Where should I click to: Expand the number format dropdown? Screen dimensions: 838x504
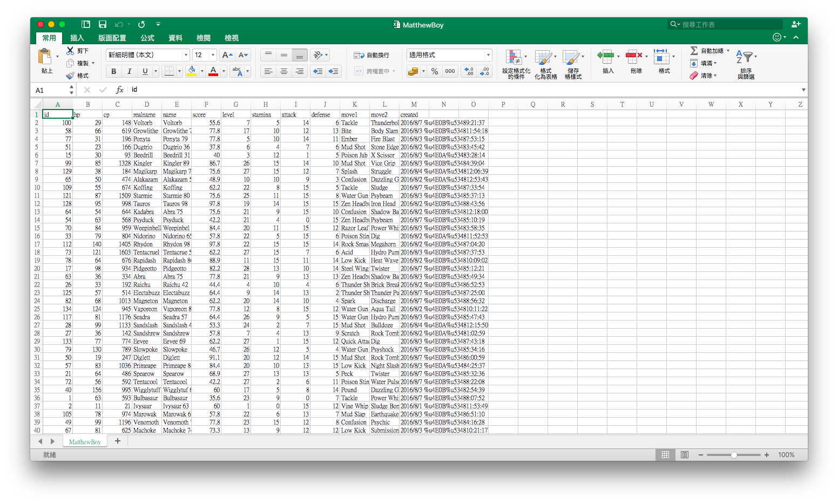[488, 55]
